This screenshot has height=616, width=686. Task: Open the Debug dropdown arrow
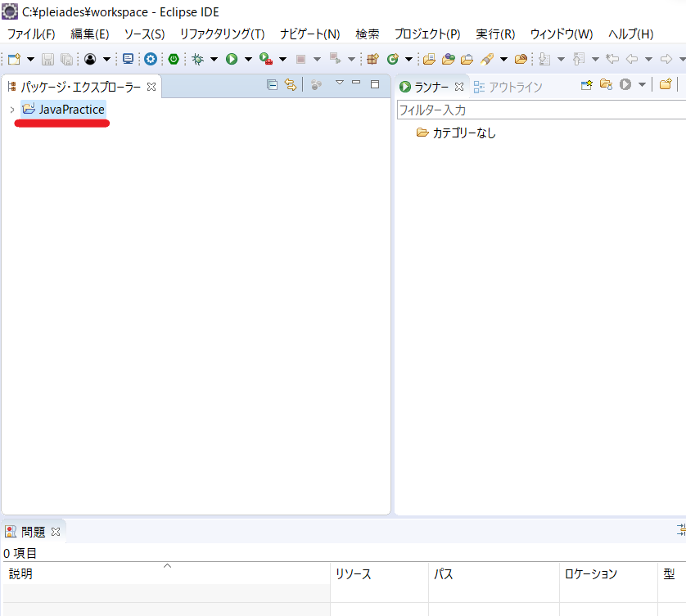(214, 59)
